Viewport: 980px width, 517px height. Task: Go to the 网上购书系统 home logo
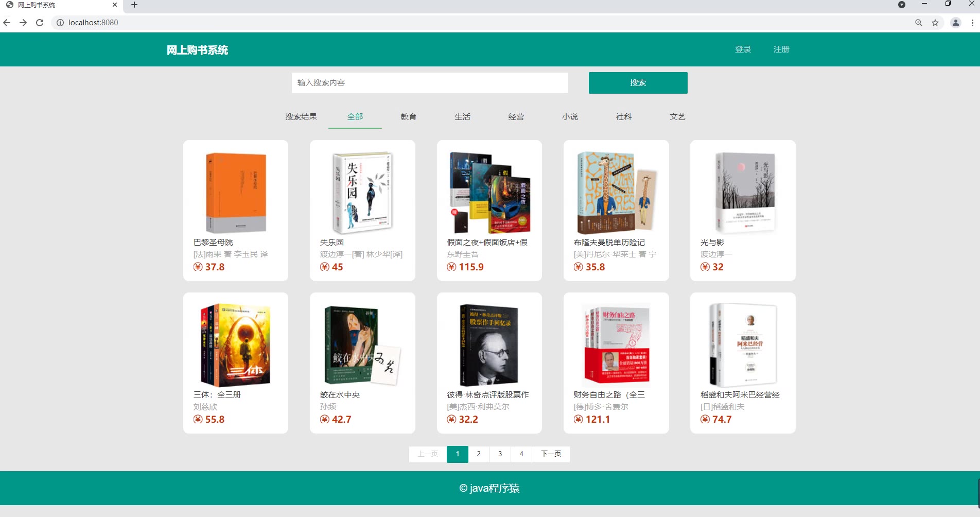[x=197, y=50]
